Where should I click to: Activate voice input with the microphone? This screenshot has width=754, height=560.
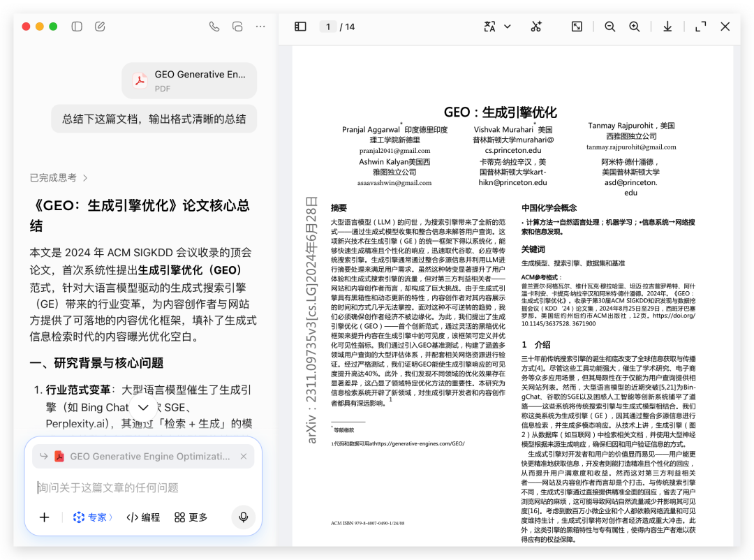click(x=243, y=517)
